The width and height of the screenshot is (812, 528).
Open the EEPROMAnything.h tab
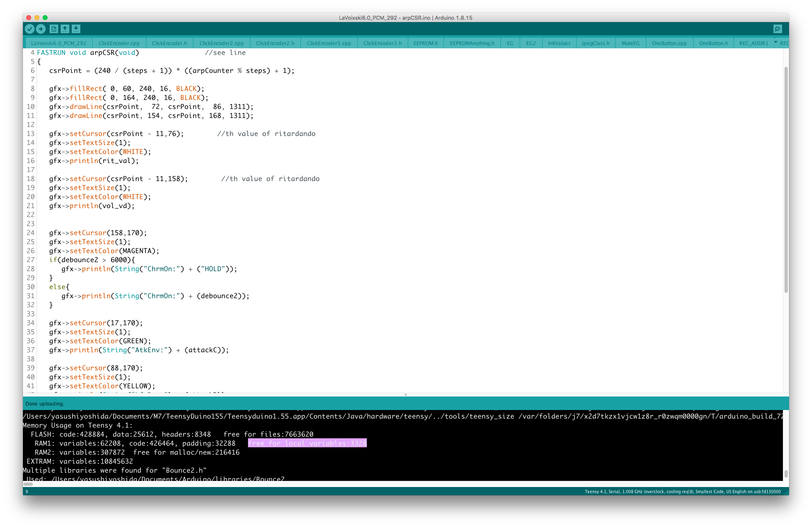click(x=472, y=43)
